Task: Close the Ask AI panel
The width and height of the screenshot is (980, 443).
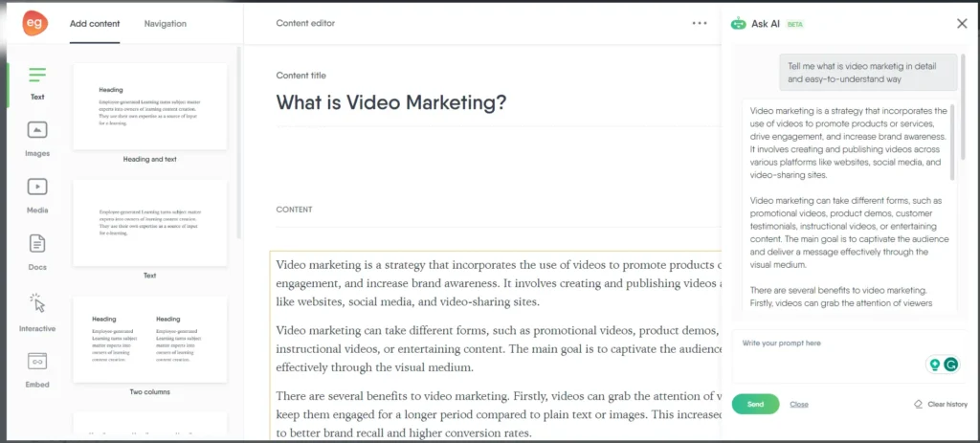Action: pos(962,24)
